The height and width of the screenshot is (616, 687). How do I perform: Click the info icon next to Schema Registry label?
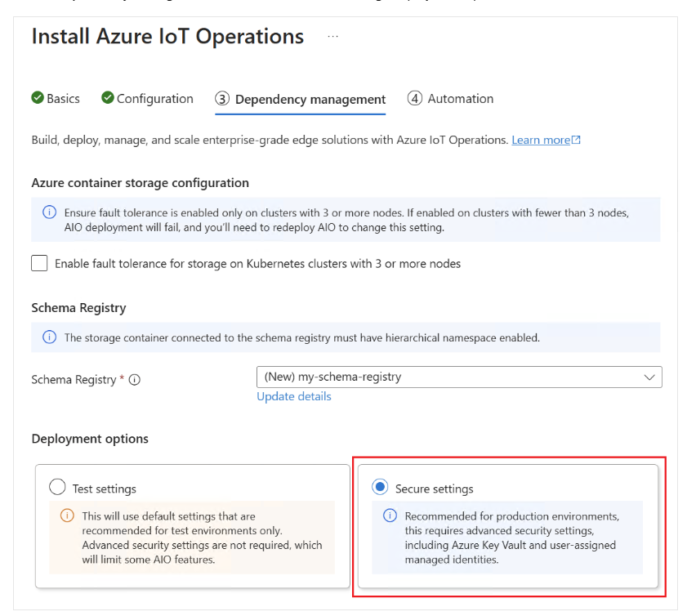[135, 380]
